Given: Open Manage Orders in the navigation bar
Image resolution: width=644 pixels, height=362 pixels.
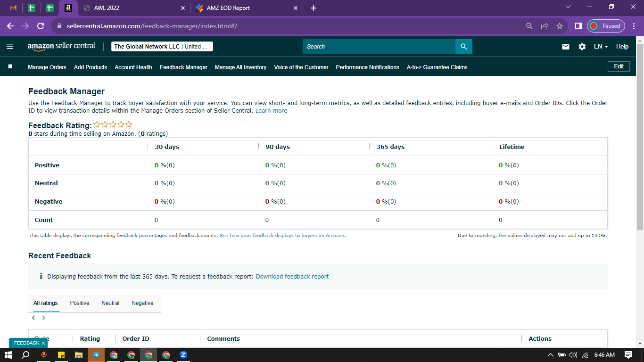Looking at the screenshot, I should (47, 67).
